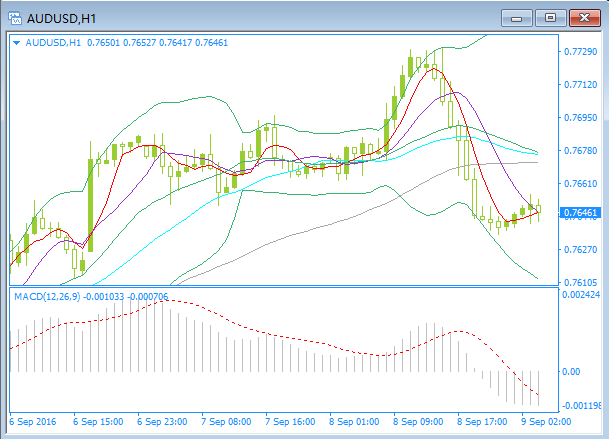
Task: Click the 7 Sep 08:00 time label
Action: tap(228, 422)
